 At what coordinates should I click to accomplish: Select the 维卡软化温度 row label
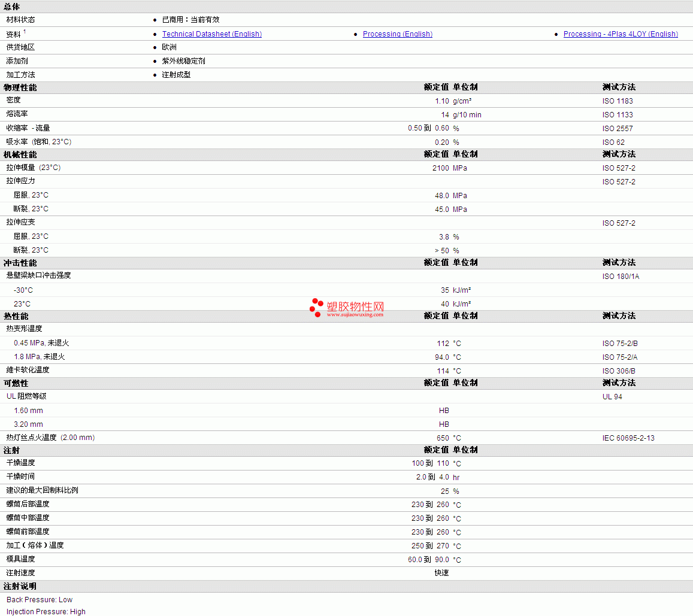28,370
